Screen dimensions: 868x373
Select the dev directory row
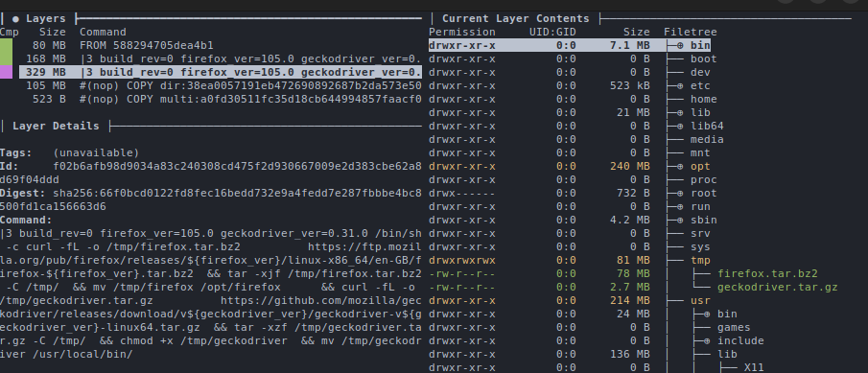coord(569,73)
